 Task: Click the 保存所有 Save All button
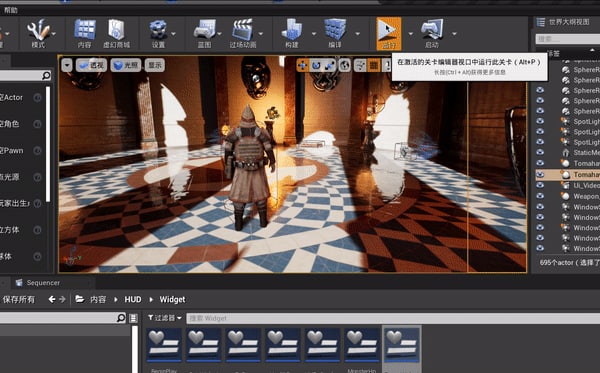point(18,299)
